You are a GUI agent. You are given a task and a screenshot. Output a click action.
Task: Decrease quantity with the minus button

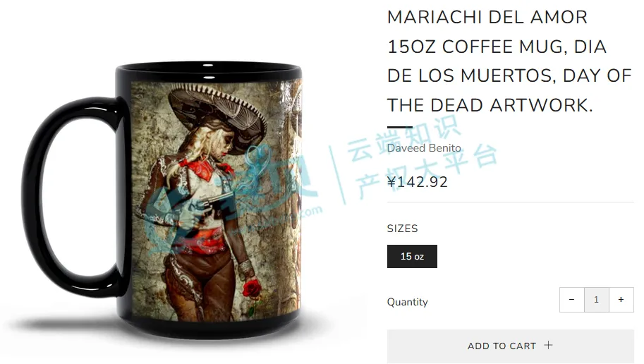[x=572, y=300]
